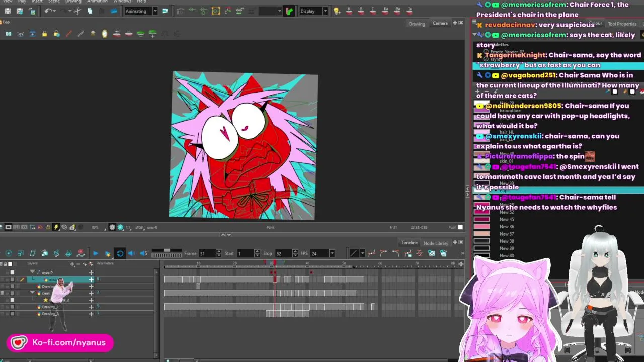Click the yellow lock icon in camera toolbar
This screenshot has width=644, height=362.
(x=44, y=34)
